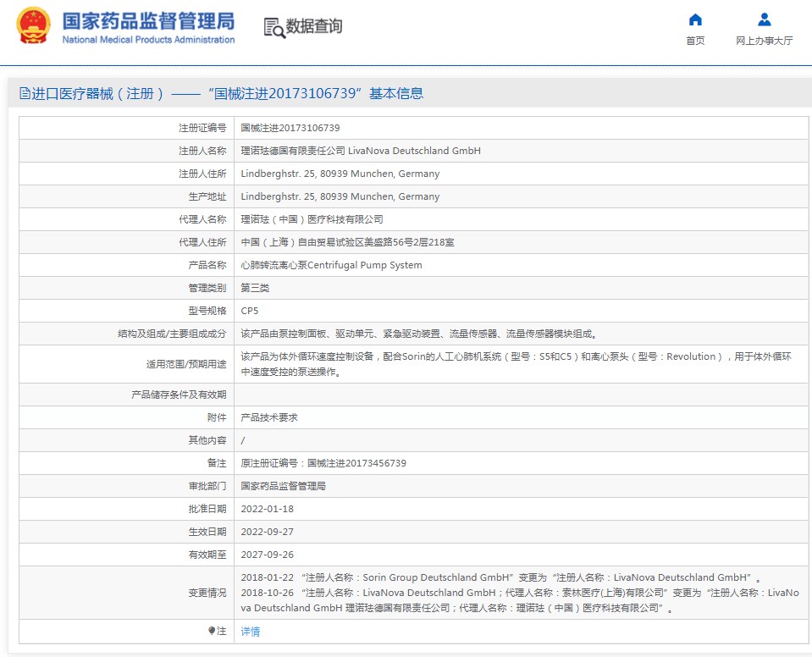The image size is (812, 657).
Task: Select the CP5 model value
Action: coord(250,311)
